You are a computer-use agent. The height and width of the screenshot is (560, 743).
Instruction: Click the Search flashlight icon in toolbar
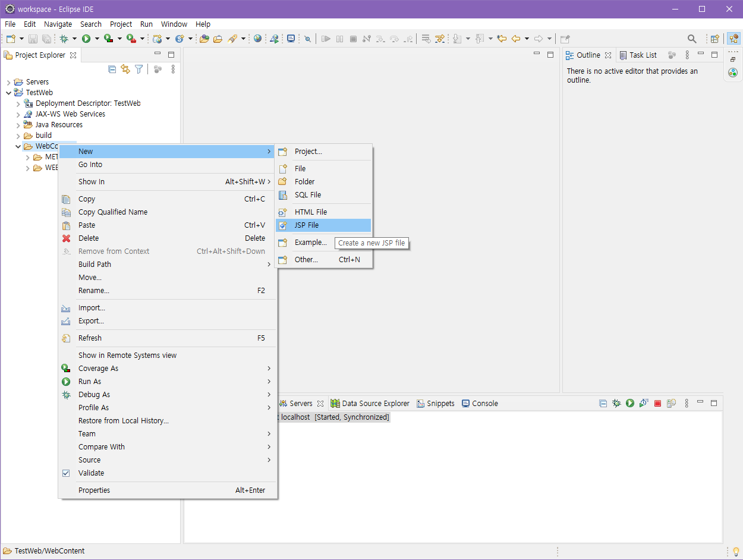(x=232, y=39)
